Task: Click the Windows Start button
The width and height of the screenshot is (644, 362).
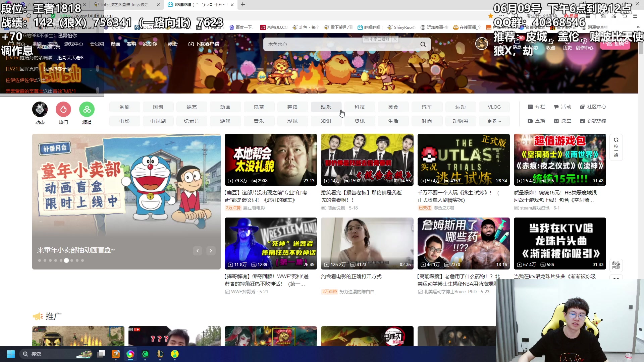Action: [11, 354]
